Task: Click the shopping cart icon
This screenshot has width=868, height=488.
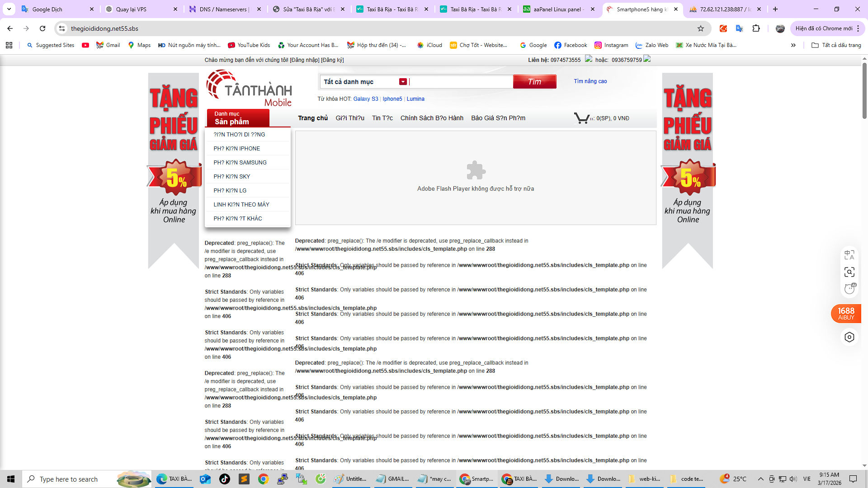Action: pos(582,118)
